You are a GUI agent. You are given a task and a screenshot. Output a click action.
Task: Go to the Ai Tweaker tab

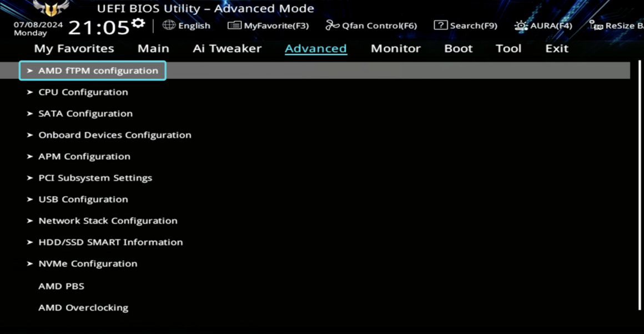coord(227,48)
